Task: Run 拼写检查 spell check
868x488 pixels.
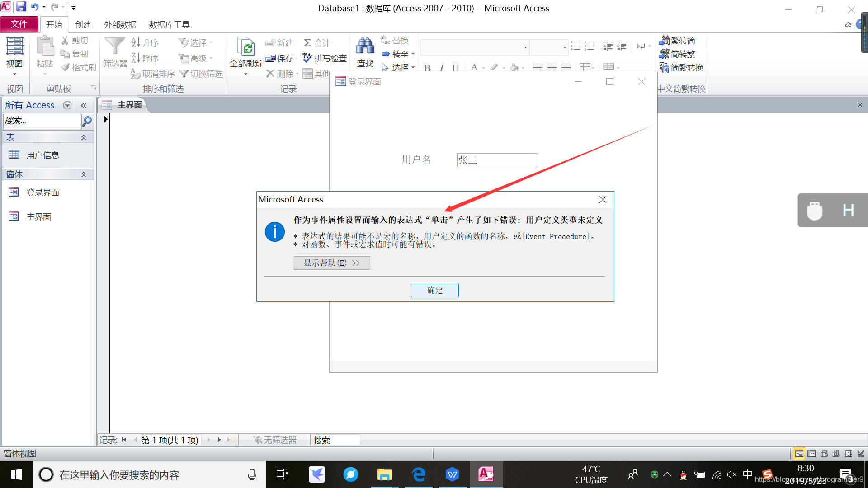Action: (x=325, y=58)
